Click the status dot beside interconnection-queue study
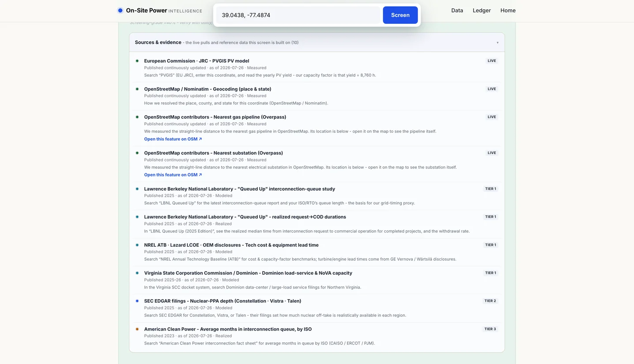The height and width of the screenshot is (364, 634). [x=137, y=189]
